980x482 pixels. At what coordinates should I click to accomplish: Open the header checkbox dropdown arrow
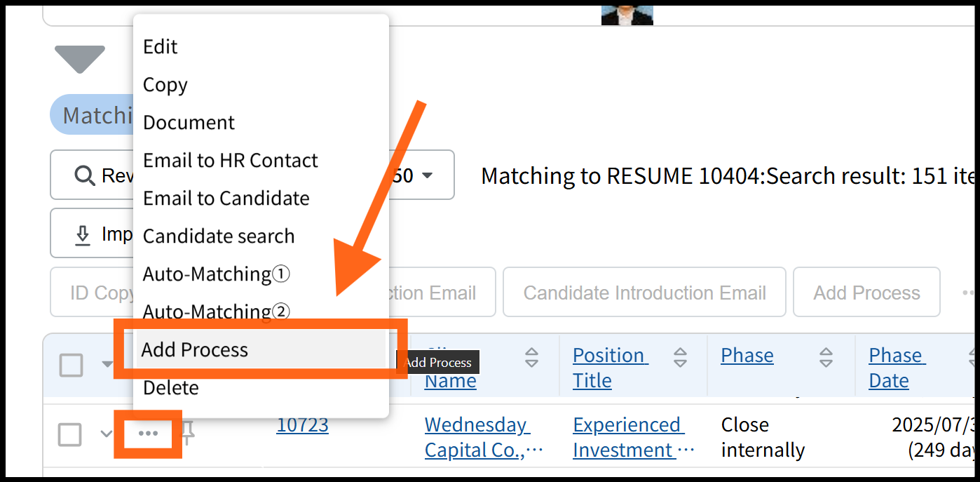pyautogui.click(x=107, y=365)
